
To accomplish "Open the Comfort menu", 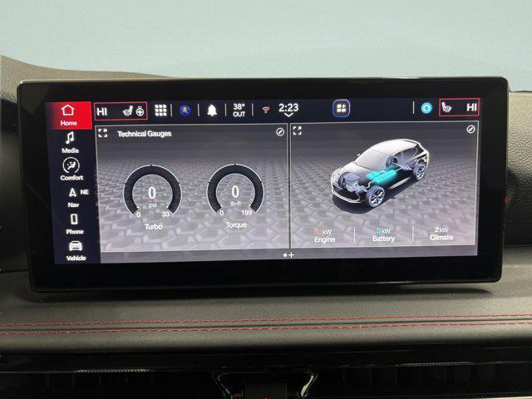I will coord(71,169).
